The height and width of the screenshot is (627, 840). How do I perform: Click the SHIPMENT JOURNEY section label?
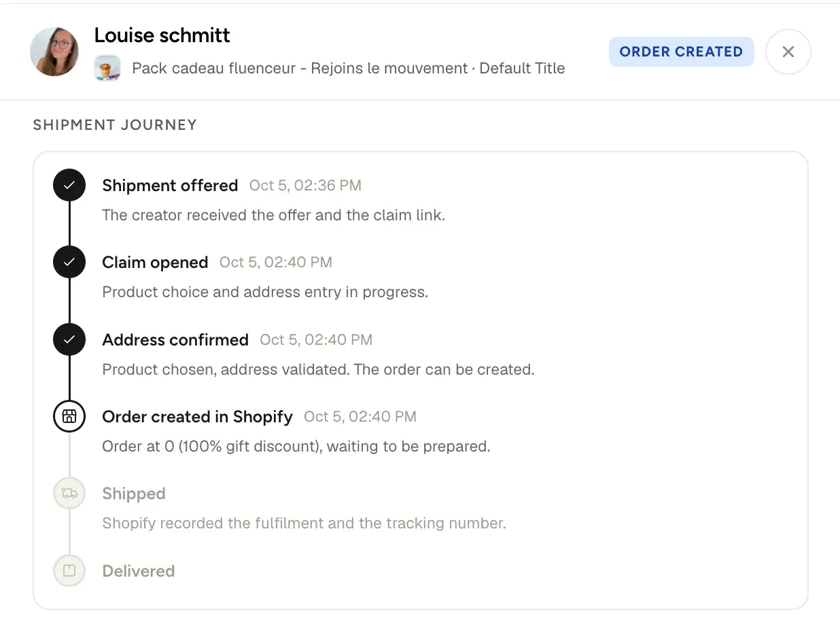(x=115, y=124)
